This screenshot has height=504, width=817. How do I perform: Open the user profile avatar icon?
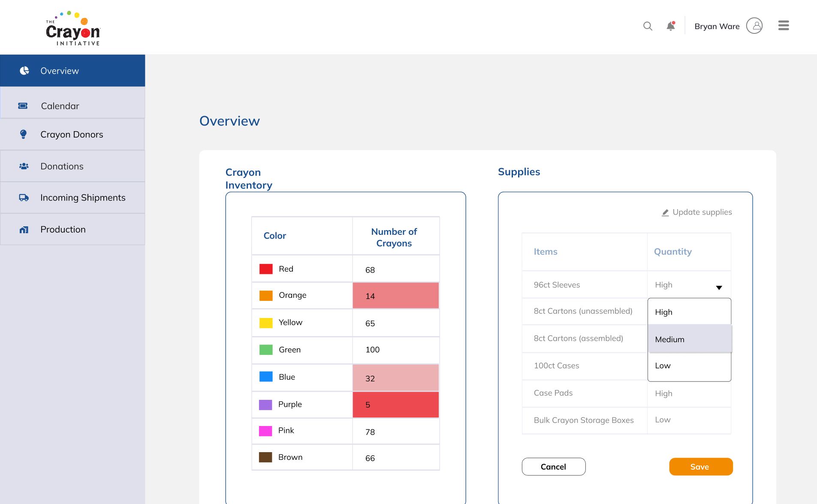click(754, 26)
